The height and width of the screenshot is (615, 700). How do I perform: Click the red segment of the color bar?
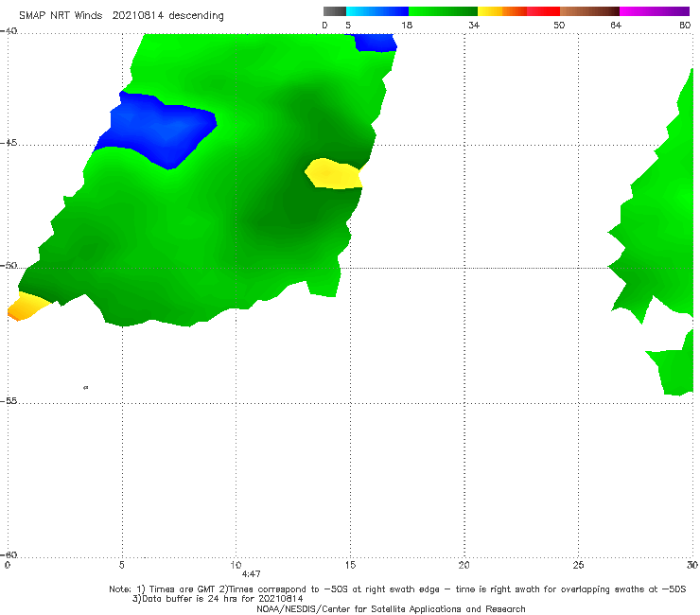coord(544,11)
